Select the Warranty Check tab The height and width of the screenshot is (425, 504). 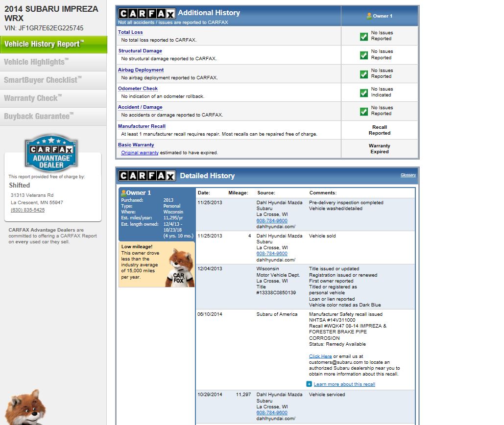click(x=53, y=98)
